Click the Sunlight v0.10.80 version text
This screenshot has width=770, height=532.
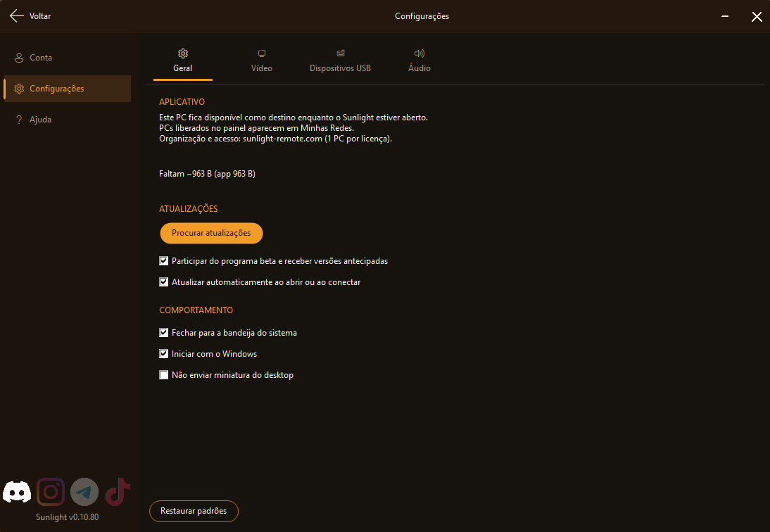pos(68,517)
